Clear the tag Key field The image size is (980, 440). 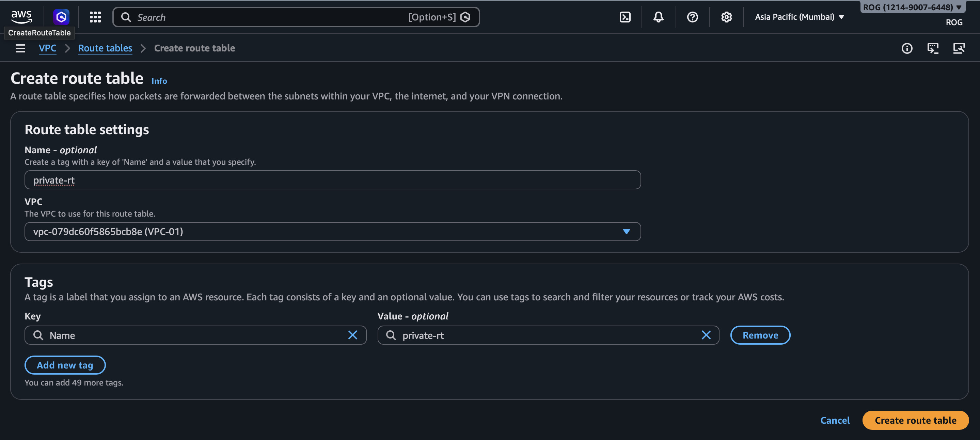pos(352,335)
